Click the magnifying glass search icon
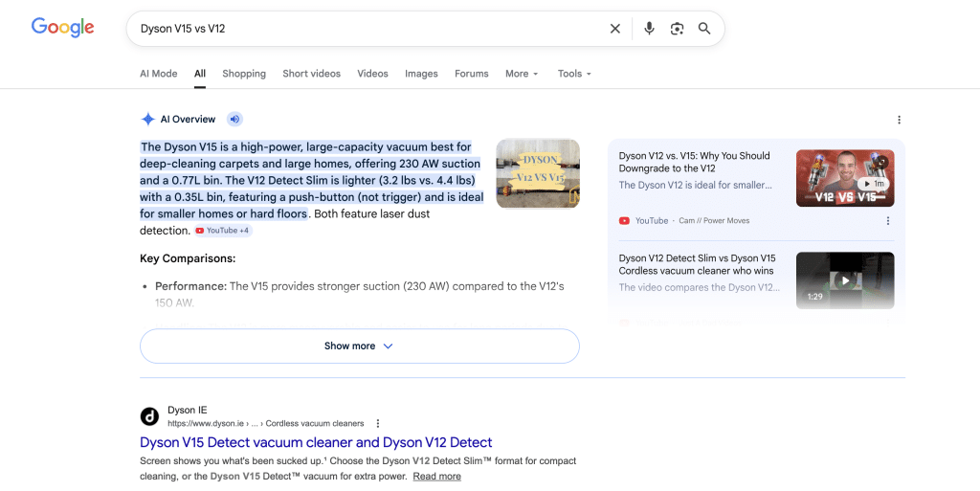 coord(704,29)
